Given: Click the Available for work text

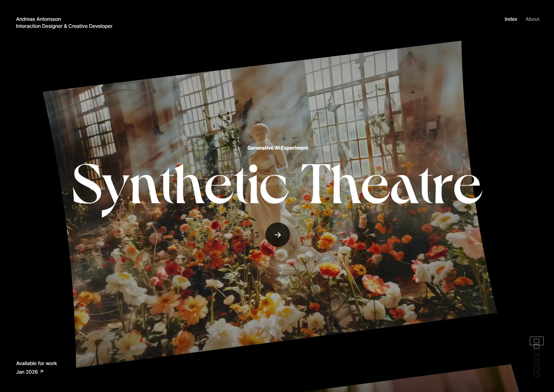Looking at the screenshot, I should point(36,363).
